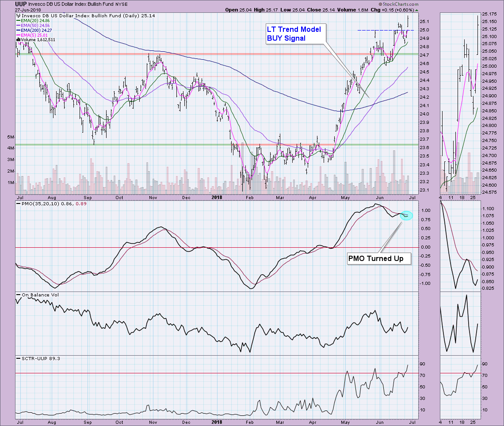
Task: Open the StockCharts.com copyright credit
Action: click(399, 4)
